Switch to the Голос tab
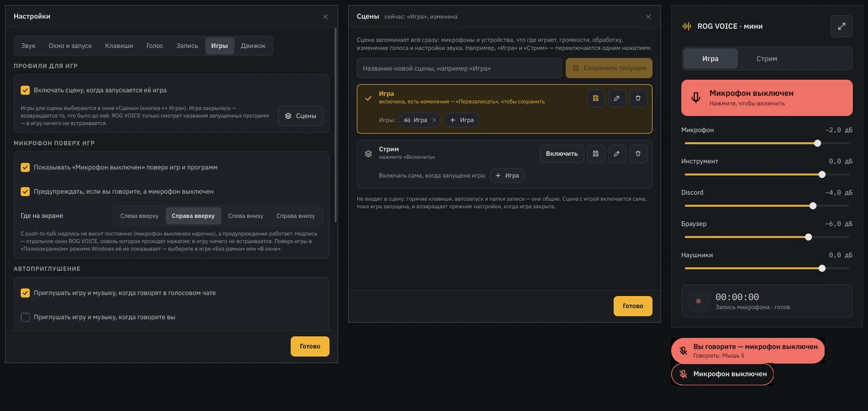The width and height of the screenshot is (868, 411). pyautogui.click(x=155, y=46)
